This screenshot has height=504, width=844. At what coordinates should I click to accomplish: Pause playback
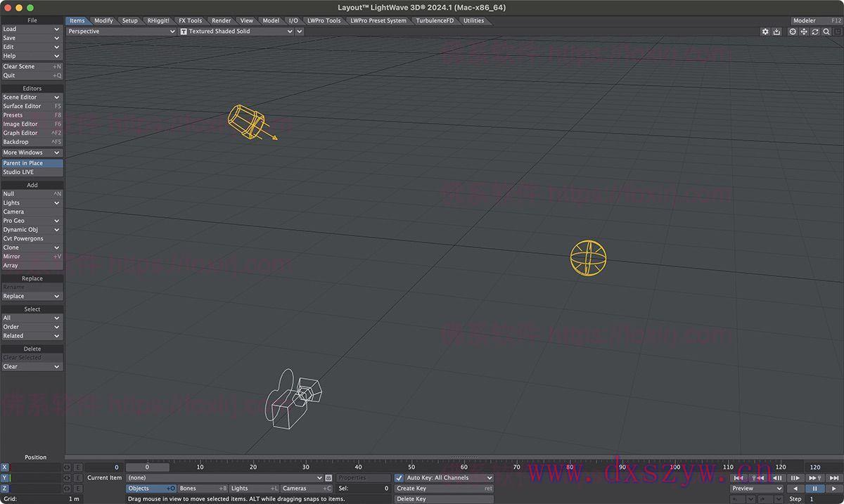click(x=814, y=489)
